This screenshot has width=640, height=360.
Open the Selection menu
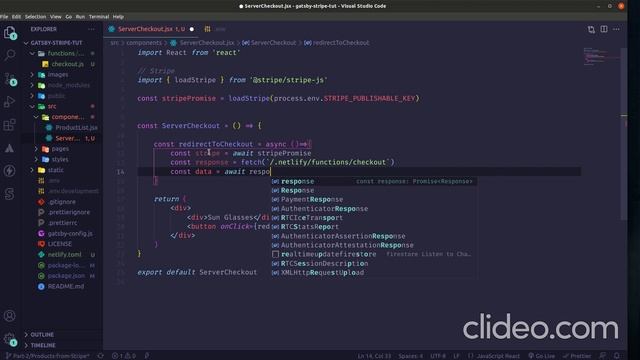tap(36, 17)
